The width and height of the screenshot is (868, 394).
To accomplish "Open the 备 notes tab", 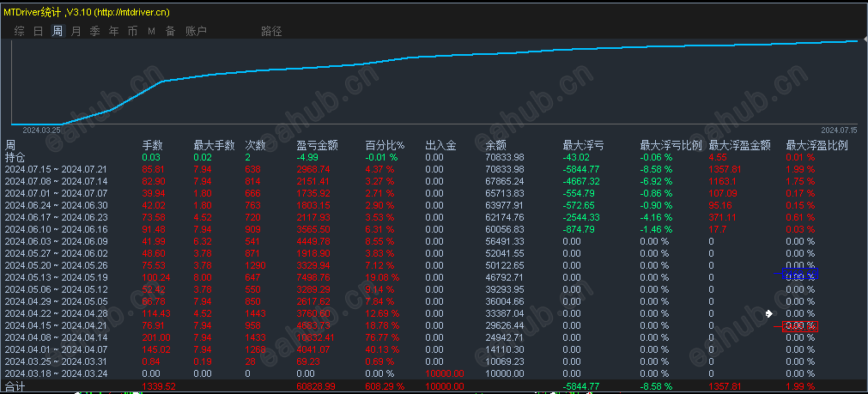I will pos(171,31).
